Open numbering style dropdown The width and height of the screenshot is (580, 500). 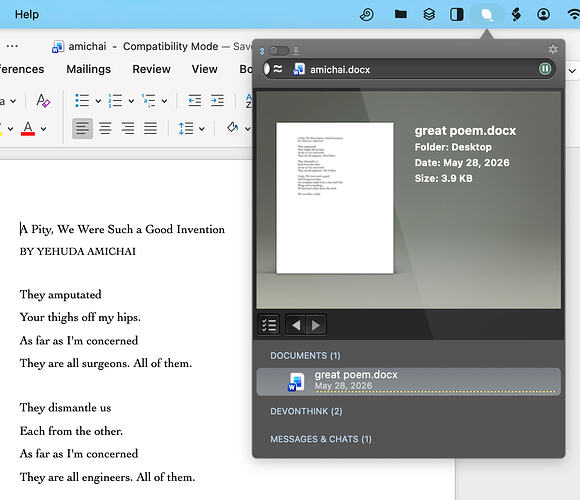point(131,101)
